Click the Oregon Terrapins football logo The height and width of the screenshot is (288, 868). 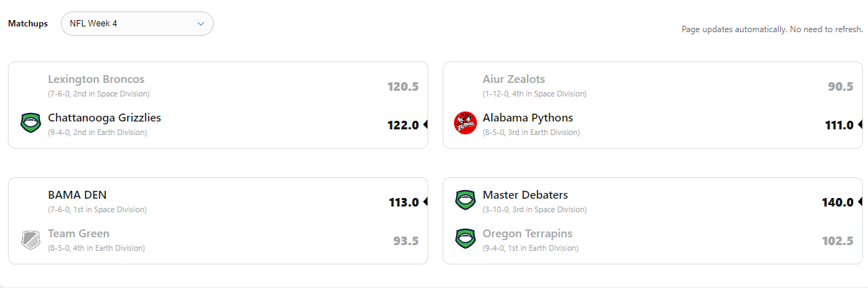pos(465,239)
